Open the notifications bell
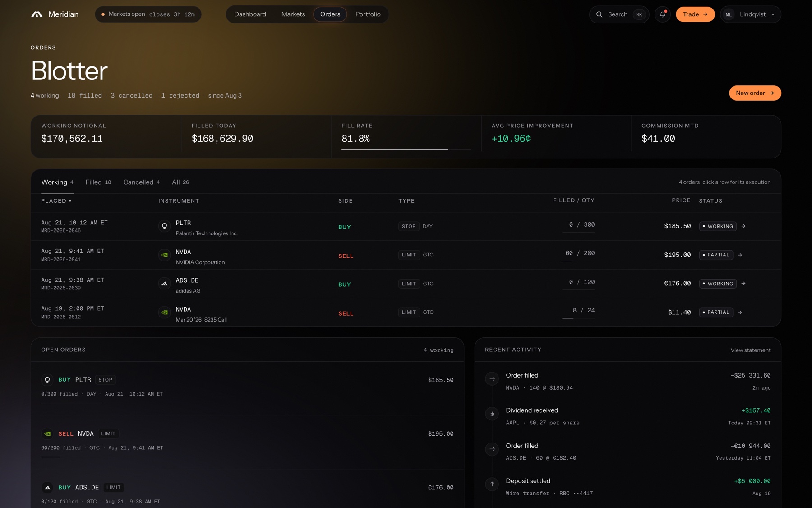This screenshot has height=508, width=812. pos(663,14)
